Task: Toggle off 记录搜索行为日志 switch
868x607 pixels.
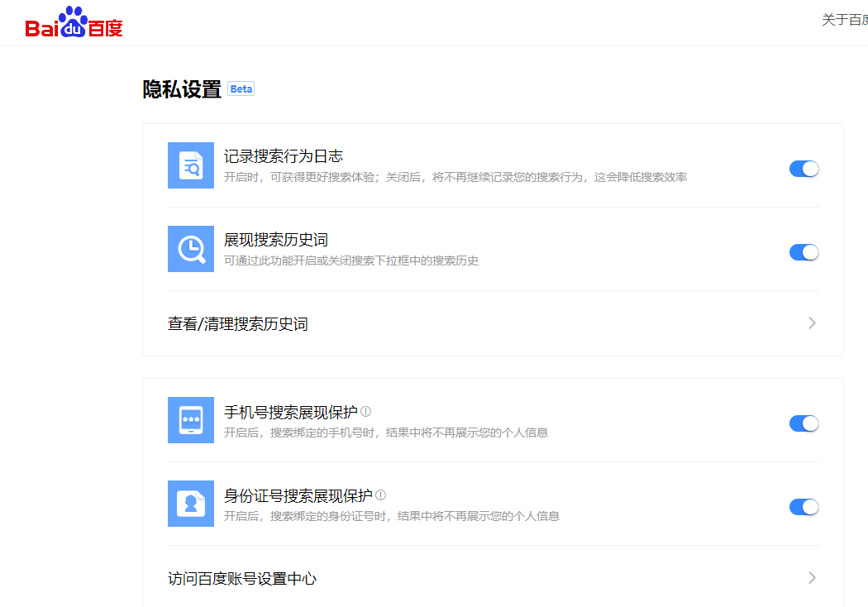Action: (804, 169)
